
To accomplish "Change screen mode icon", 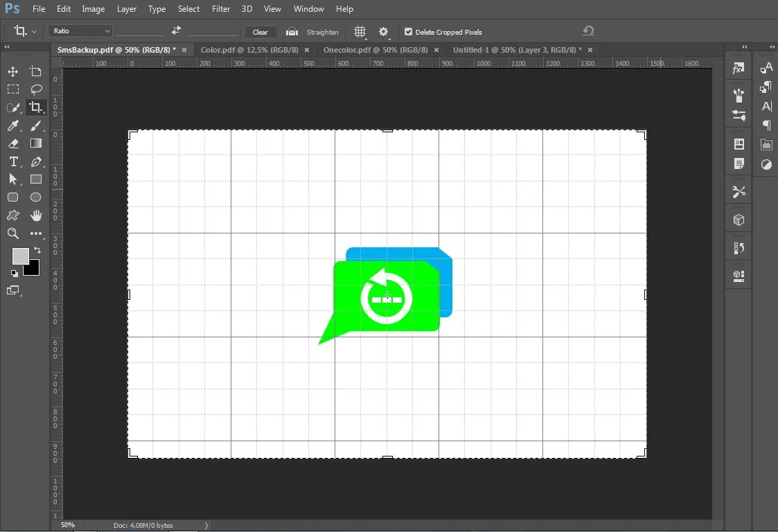I will (x=13, y=290).
